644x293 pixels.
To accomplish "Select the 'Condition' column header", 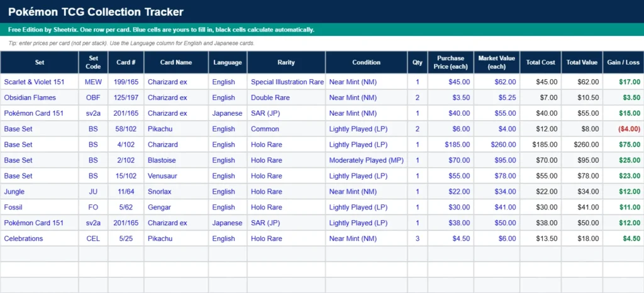I will (367, 62).
